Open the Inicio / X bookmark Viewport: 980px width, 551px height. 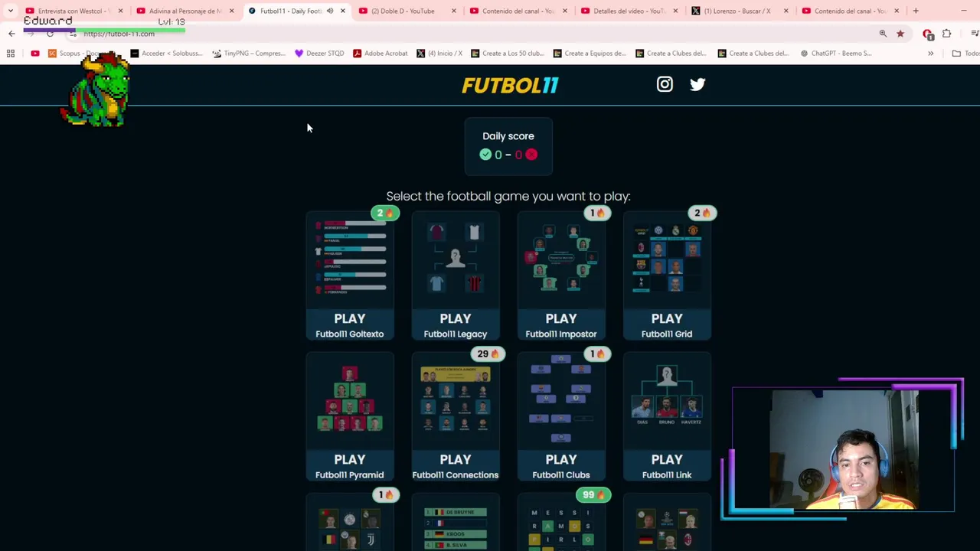(x=439, y=54)
